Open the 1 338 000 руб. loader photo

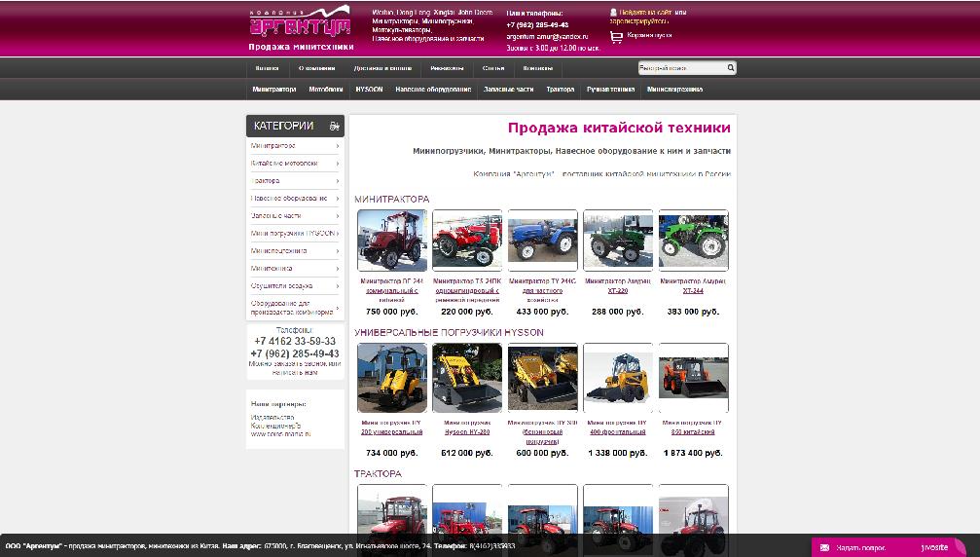618,378
